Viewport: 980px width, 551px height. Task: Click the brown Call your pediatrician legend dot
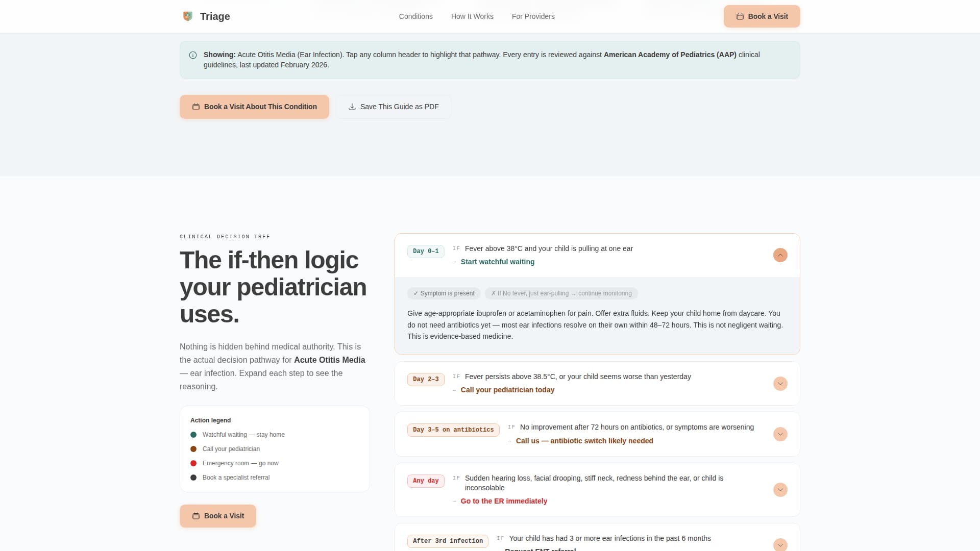tap(193, 449)
